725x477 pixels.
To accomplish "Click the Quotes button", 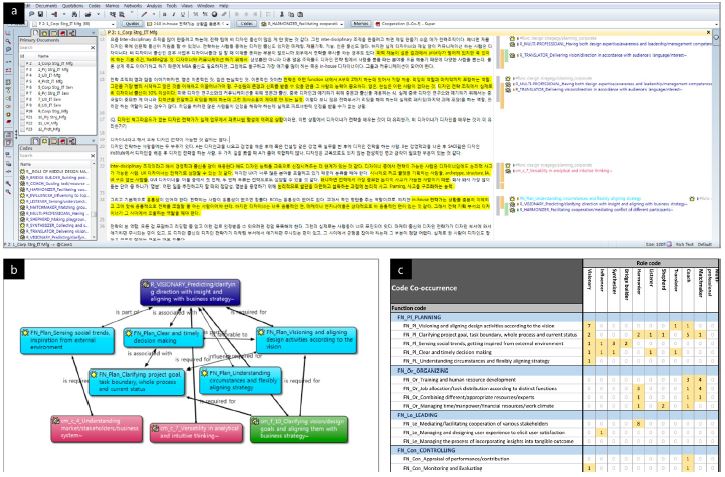I will click(132, 24).
